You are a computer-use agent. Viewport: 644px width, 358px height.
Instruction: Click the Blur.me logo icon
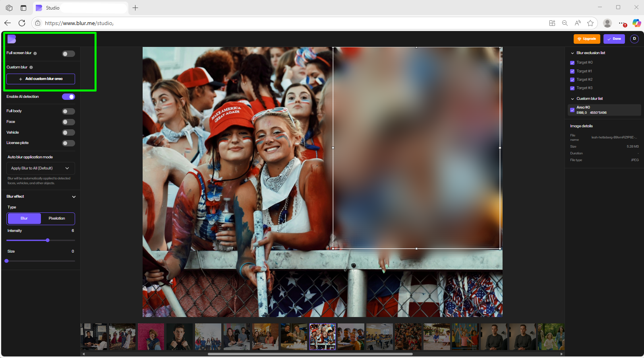coord(12,39)
